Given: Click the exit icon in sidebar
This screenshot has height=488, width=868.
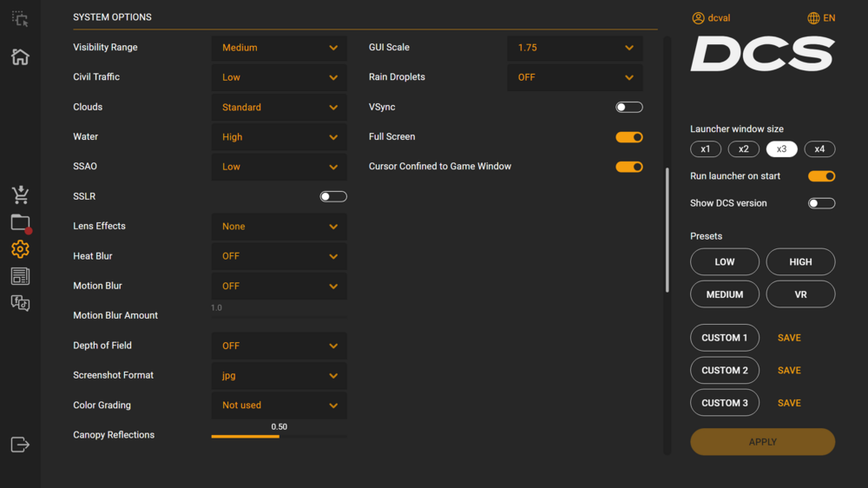Looking at the screenshot, I should tap(20, 445).
